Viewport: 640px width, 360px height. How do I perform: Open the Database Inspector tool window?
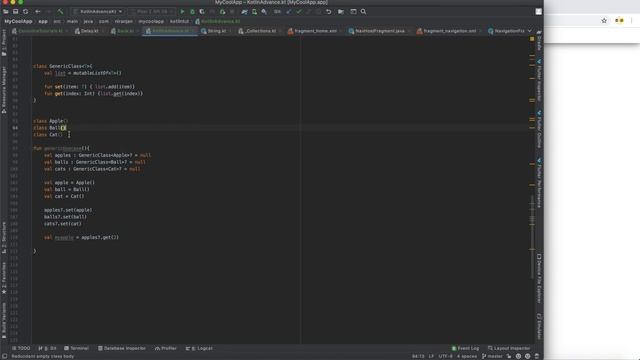[122, 348]
